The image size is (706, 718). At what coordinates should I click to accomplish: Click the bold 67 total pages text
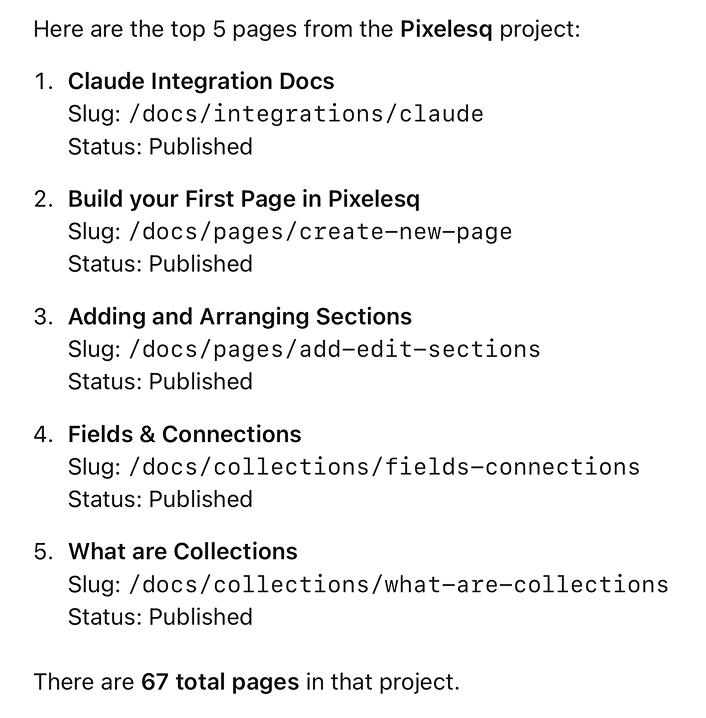(220, 682)
